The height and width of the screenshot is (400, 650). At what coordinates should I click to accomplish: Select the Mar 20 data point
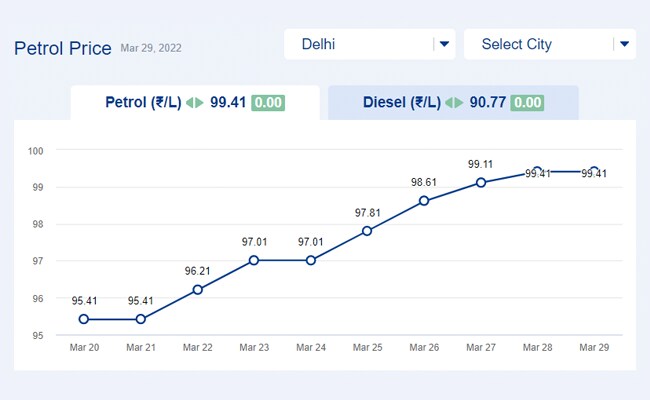point(84,319)
